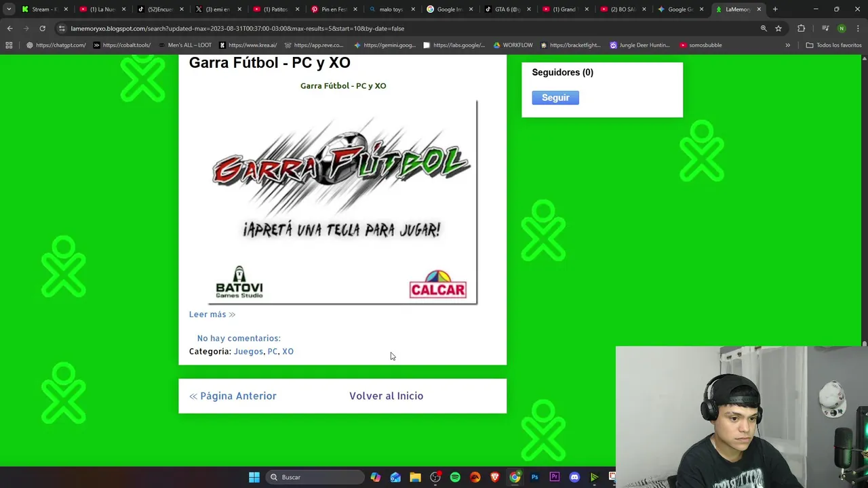The width and height of the screenshot is (868, 488).
Task: Click the Seguidores (0) heading
Action: [562, 73]
